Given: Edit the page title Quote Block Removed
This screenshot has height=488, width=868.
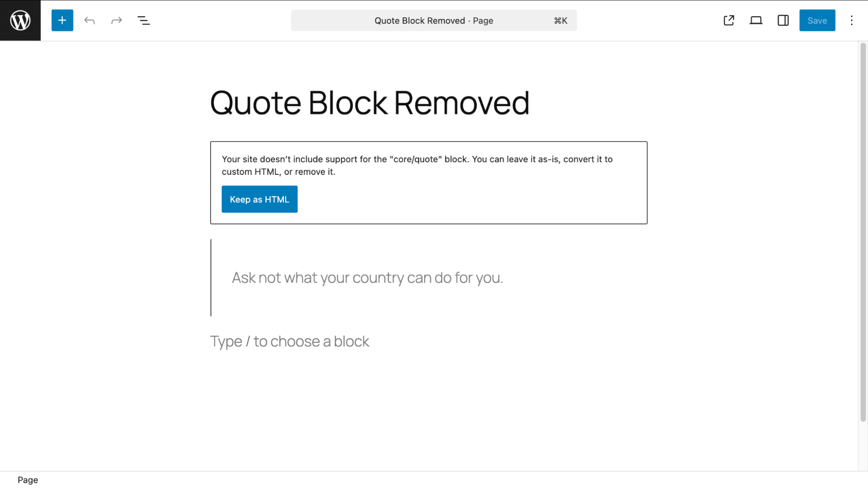Looking at the screenshot, I should (x=370, y=103).
